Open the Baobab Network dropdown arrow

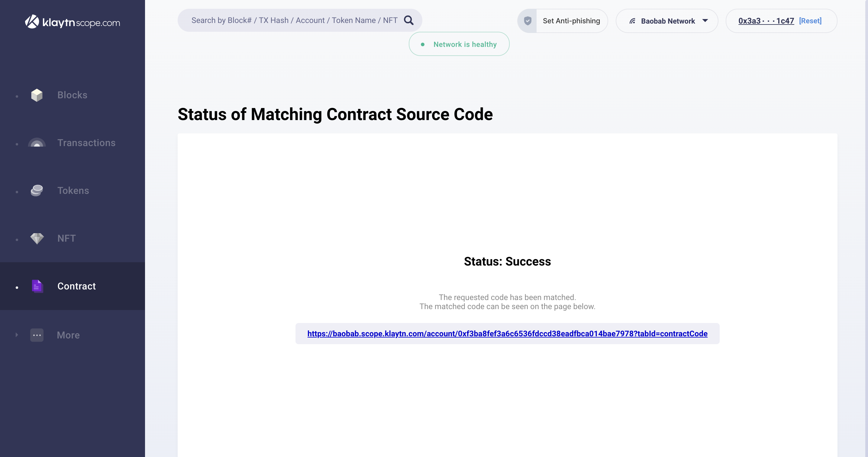(705, 21)
